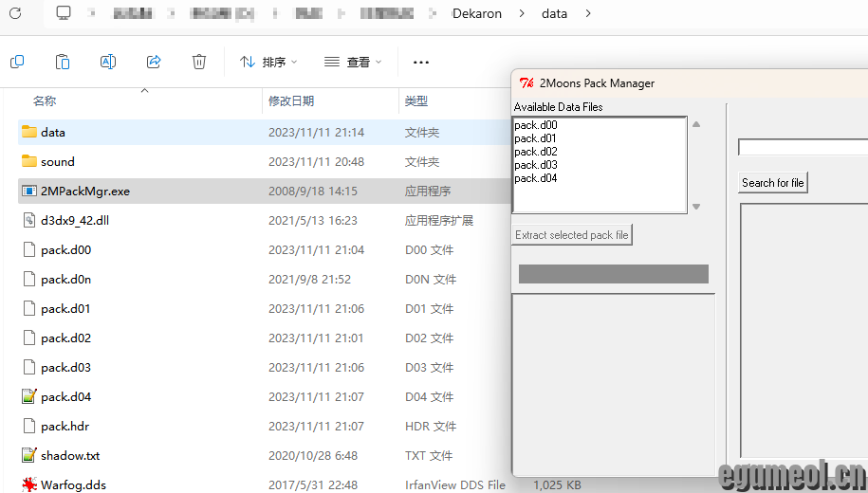
Task: Click the sound folder icon
Action: (28, 161)
